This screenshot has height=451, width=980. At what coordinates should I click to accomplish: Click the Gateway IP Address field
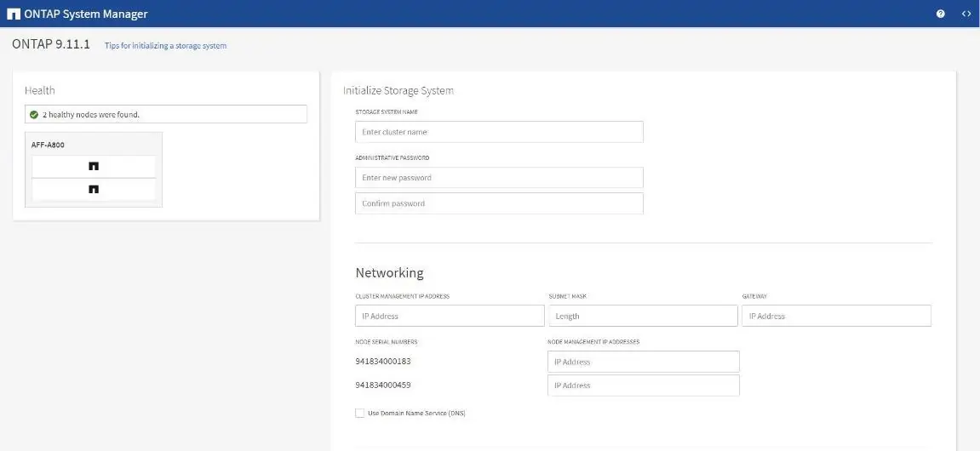(x=836, y=316)
